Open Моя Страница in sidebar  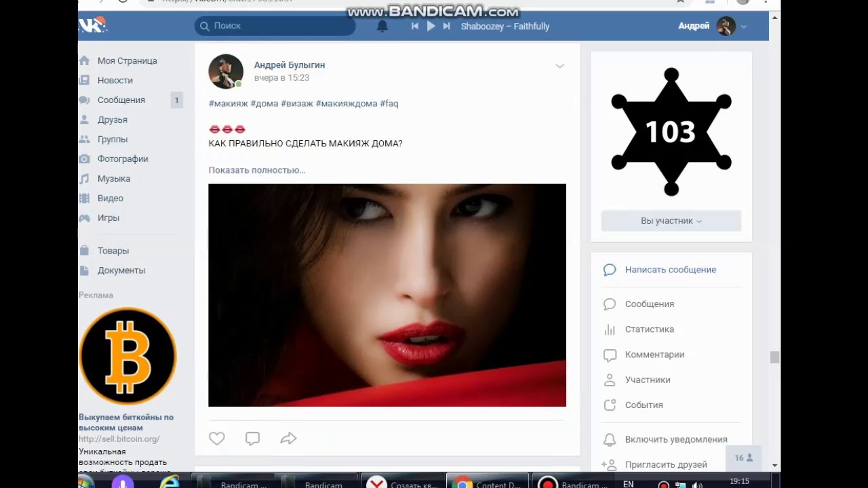coord(127,60)
